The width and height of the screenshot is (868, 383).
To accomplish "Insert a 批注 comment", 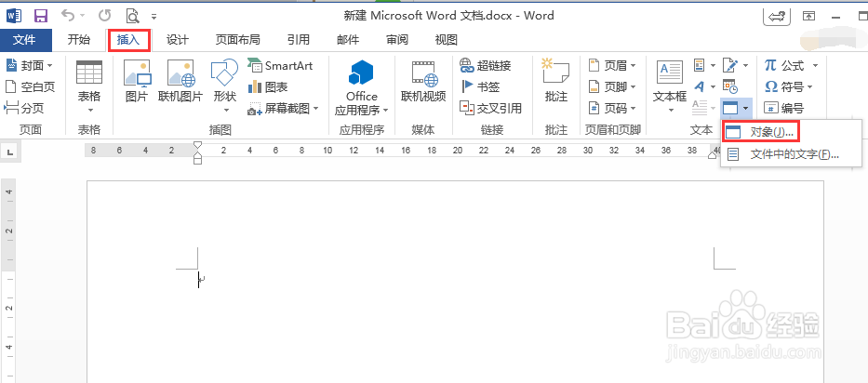I will point(555,82).
